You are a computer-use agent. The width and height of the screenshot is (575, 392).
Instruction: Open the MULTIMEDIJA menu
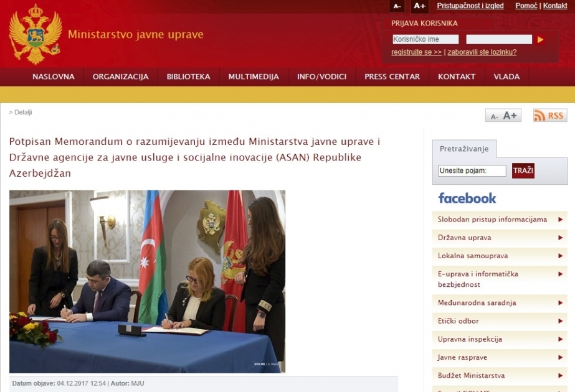click(x=254, y=77)
